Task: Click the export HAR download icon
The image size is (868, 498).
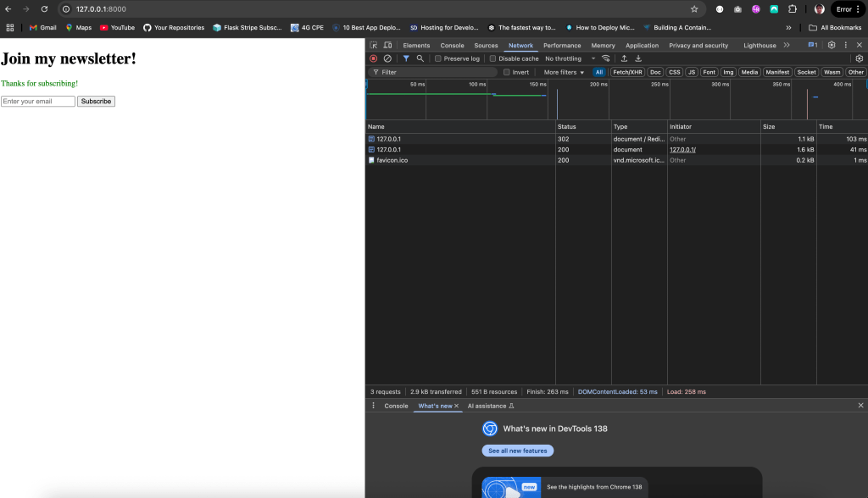Action: [x=638, y=58]
